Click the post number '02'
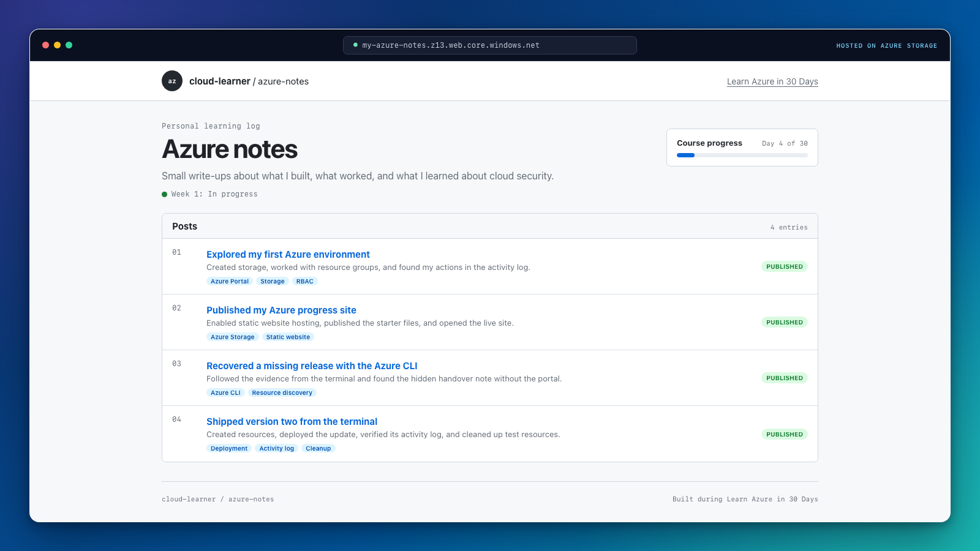The image size is (980, 551). [x=176, y=308]
